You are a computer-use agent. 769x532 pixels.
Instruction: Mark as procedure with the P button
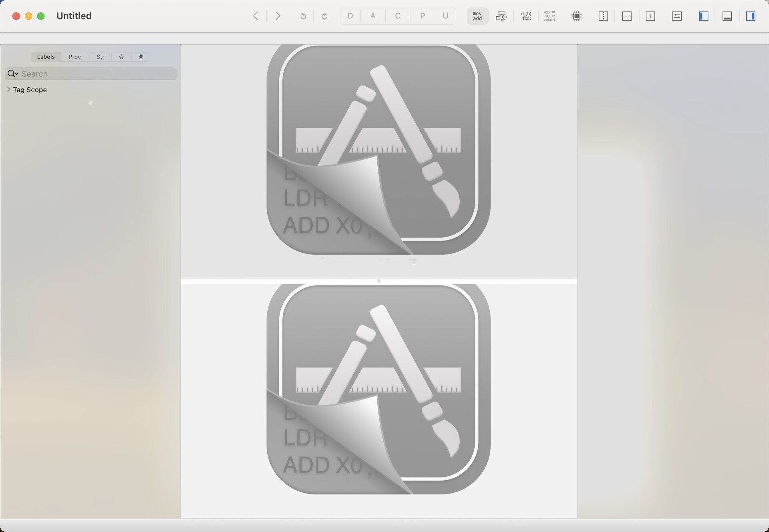[x=422, y=16]
